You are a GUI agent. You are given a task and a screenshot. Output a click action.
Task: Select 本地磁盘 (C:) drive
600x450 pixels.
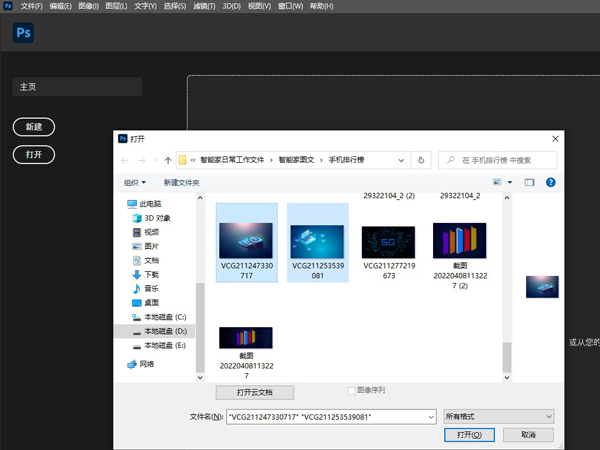(x=164, y=316)
